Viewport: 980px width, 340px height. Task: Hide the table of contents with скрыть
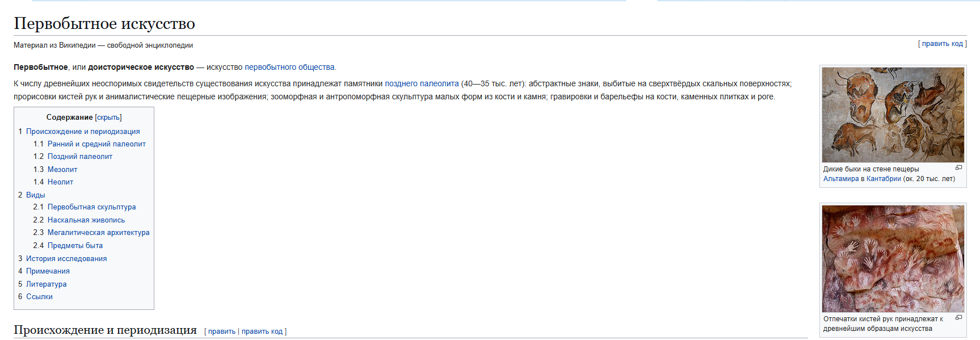tap(108, 117)
